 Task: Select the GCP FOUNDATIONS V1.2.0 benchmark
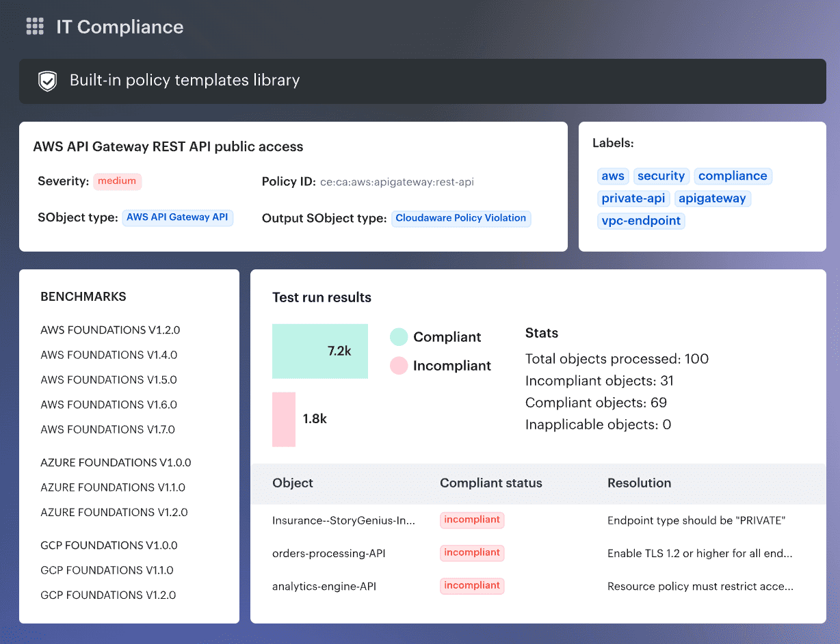107,595
